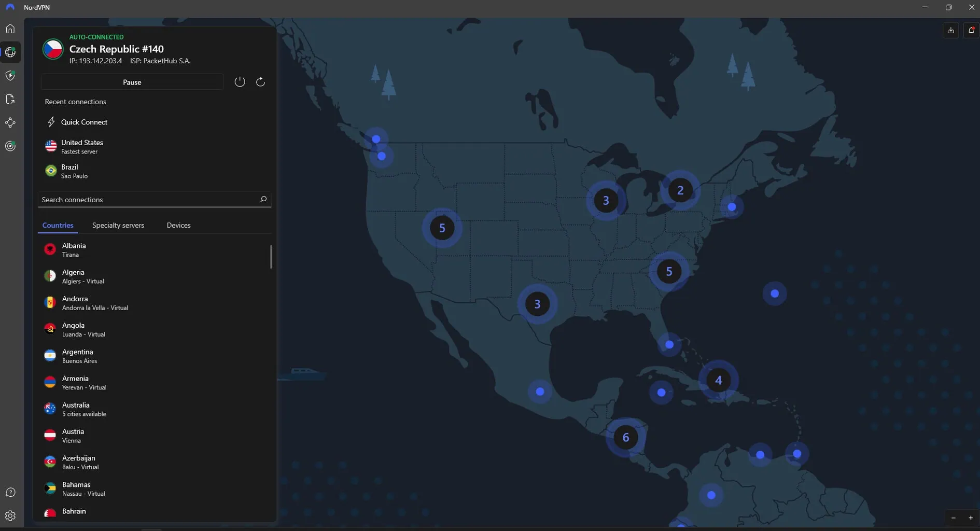
Task: Open Meshnet icon in the sidebar
Action: (10, 123)
